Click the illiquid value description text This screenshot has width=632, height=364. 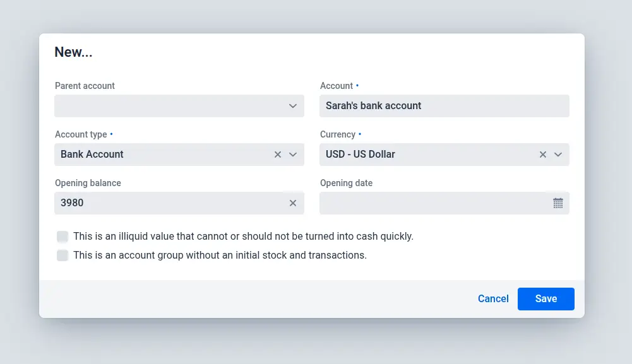coord(243,237)
